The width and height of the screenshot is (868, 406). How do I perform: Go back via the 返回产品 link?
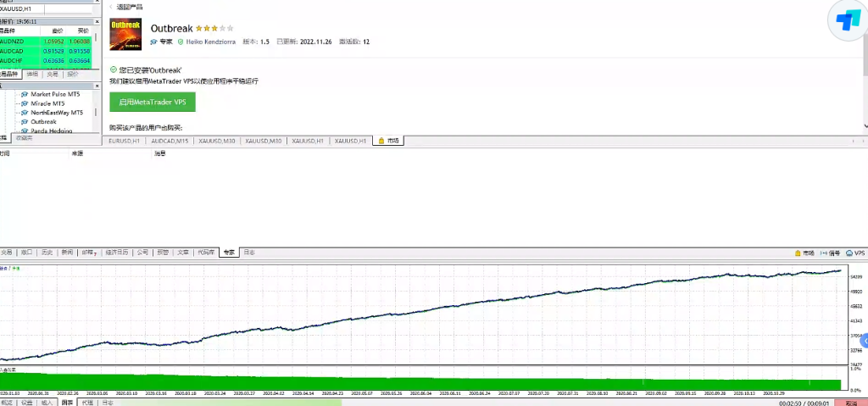131,7
